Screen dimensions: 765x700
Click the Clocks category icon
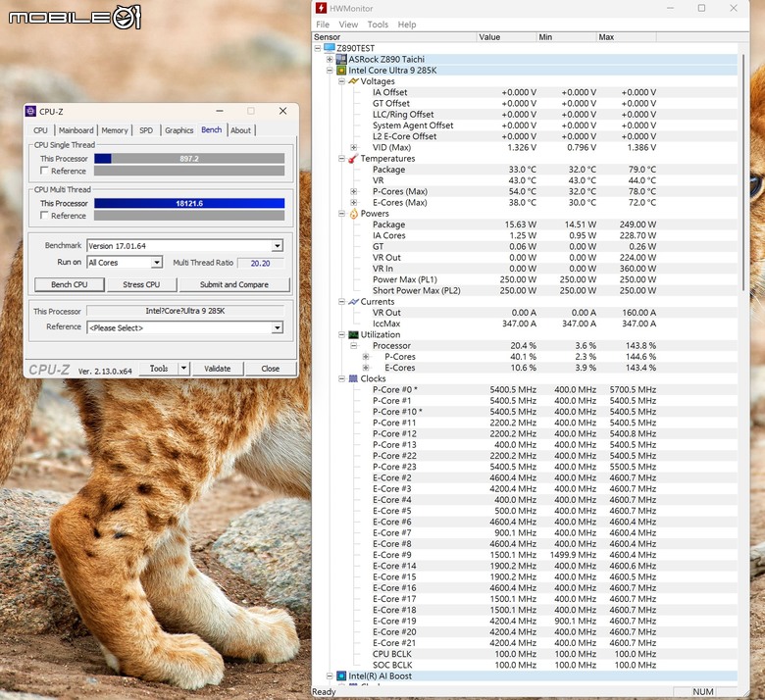354,378
